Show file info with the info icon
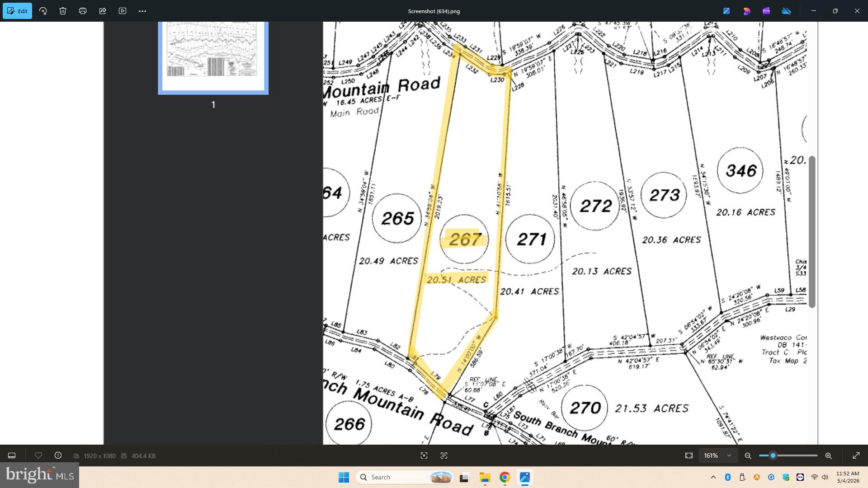 pyautogui.click(x=58, y=455)
